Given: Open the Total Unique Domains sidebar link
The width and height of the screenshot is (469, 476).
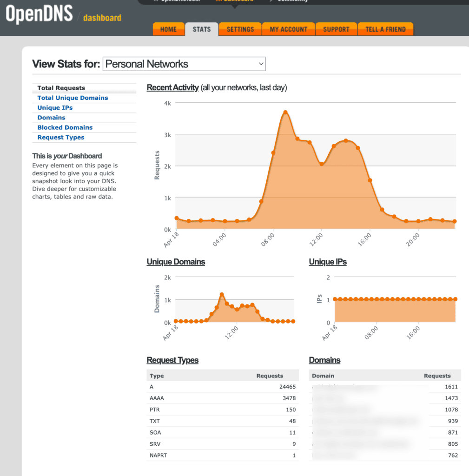Looking at the screenshot, I should 73,98.
